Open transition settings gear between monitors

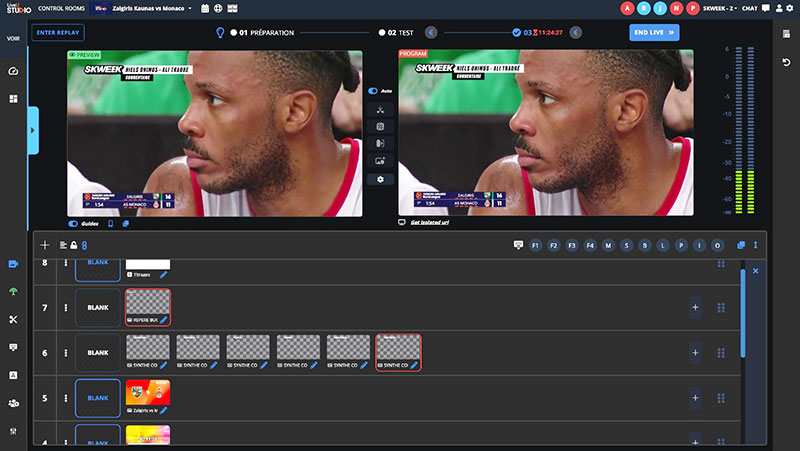(380, 178)
